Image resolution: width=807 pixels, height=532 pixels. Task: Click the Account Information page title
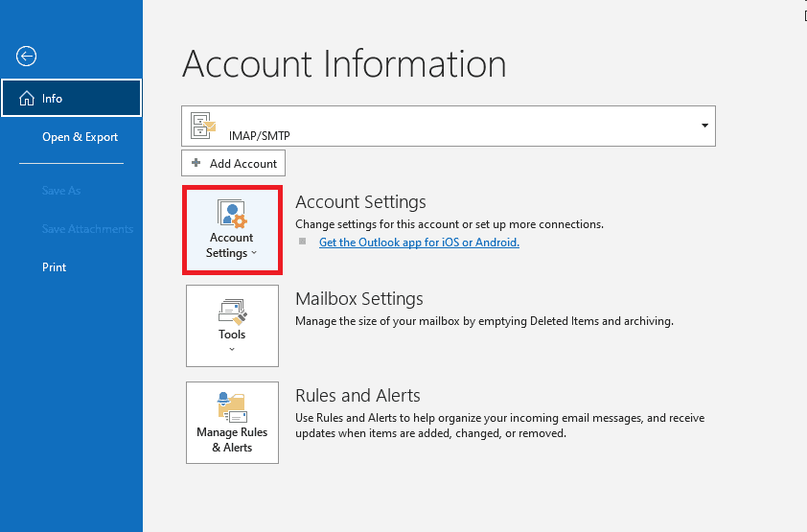[344, 64]
